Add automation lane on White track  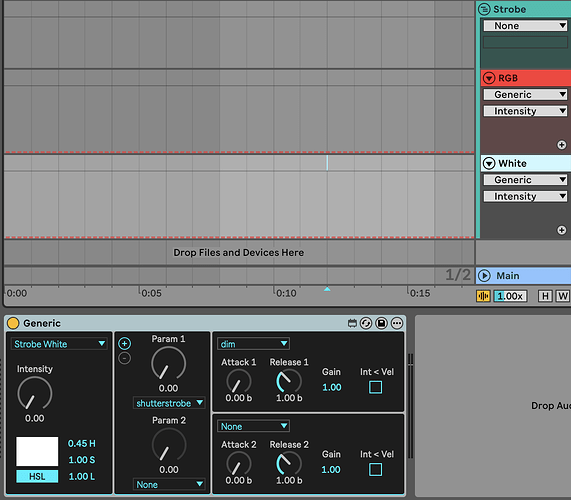(x=562, y=230)
